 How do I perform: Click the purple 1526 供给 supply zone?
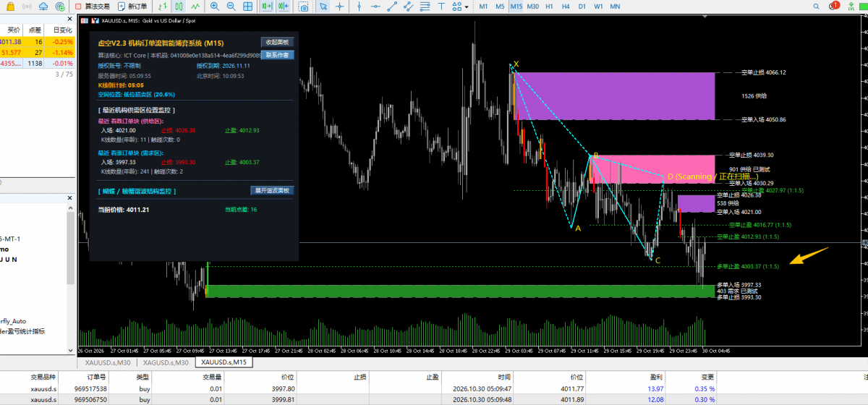click(x=613, y=95)
